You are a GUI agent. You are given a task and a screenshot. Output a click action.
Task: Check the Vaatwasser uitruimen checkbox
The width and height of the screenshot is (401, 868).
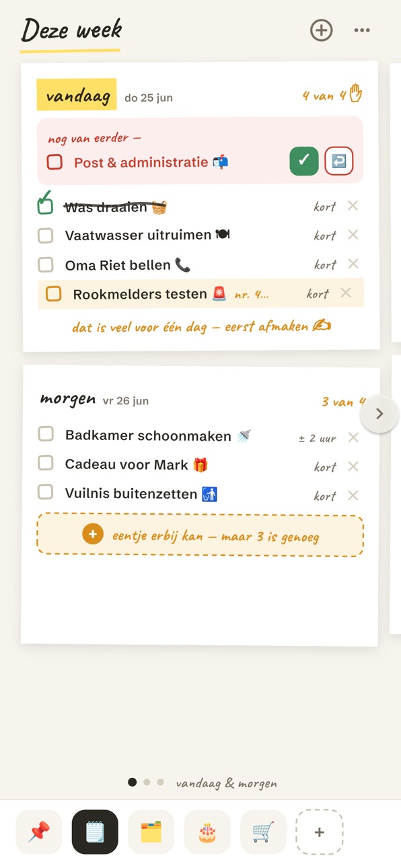click(x=45, y=236)
